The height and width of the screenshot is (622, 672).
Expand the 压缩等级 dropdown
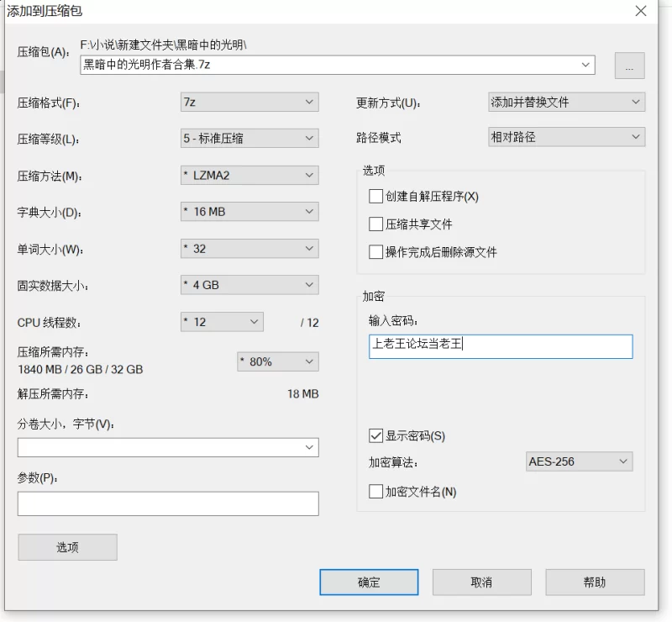pos(249,139)
